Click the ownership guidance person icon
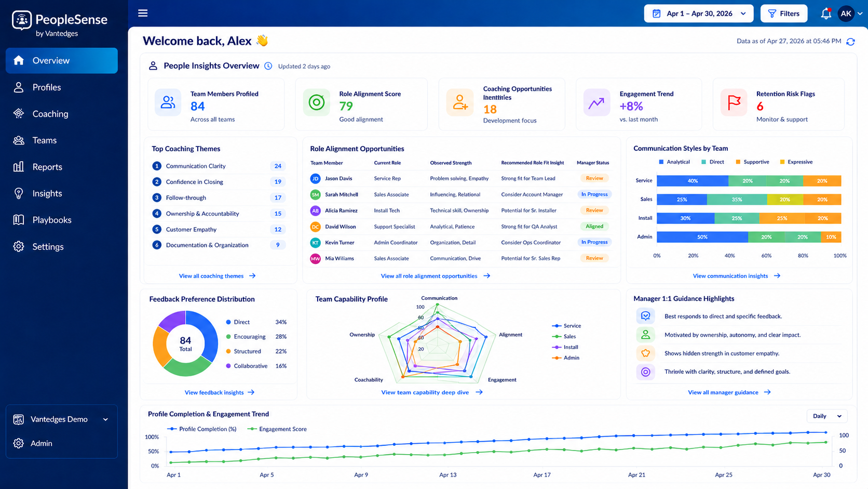The width and height of the screenshot is (868, 489). click(x=645, y=335)
